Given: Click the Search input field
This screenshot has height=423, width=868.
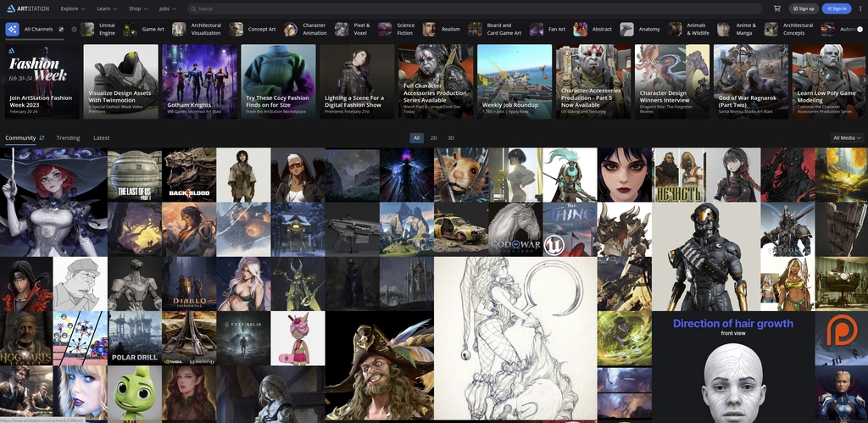Looking at the screenshot, I should point(475,8).
